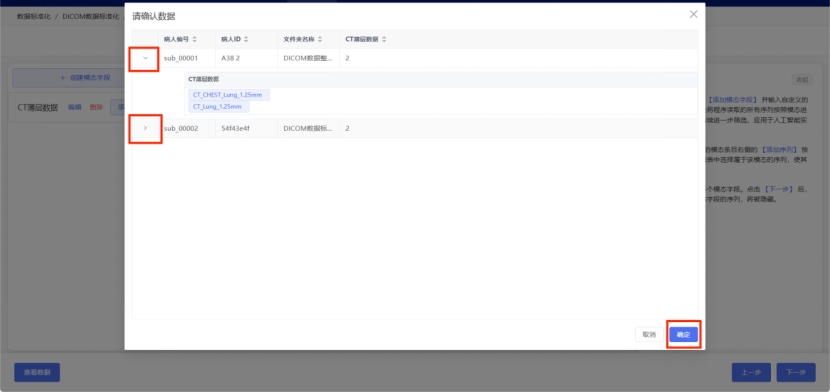Select the CT_CHEST_Lung_1.25mm tag
The image size is (830, 392).
pyautogui.click(x=229, y=95)
